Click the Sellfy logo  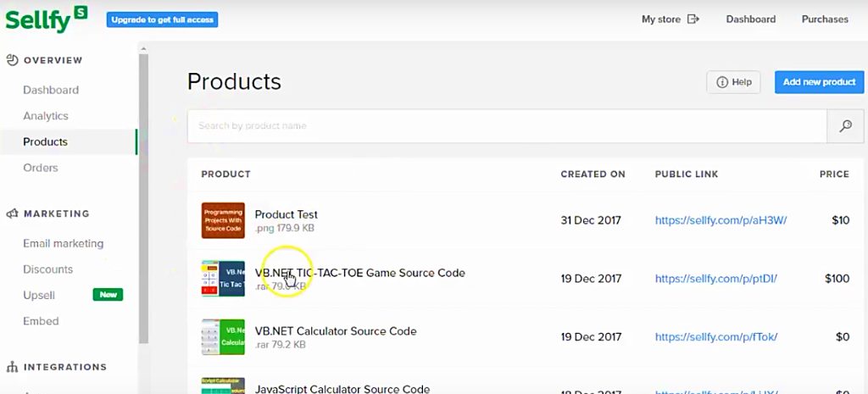47,20
